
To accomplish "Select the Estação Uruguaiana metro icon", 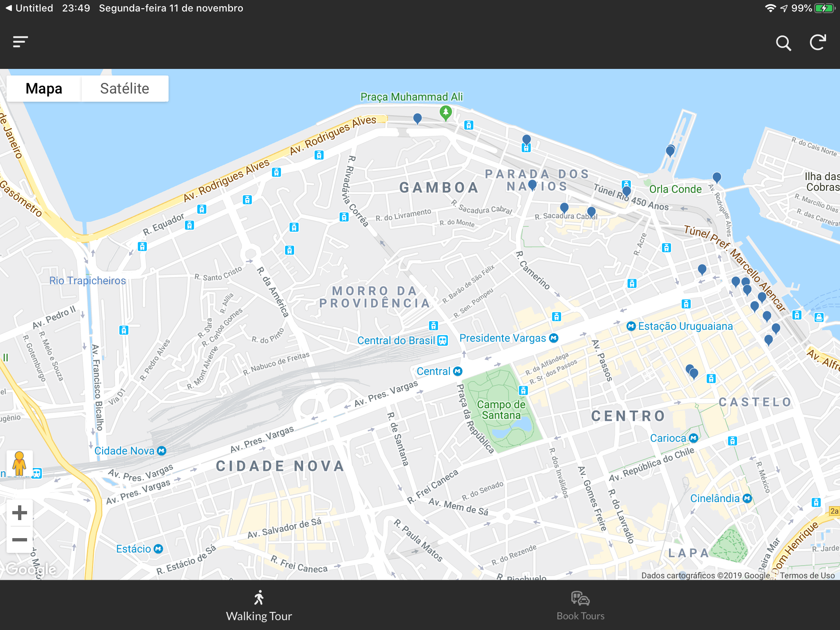I will (x=631, y=326).
